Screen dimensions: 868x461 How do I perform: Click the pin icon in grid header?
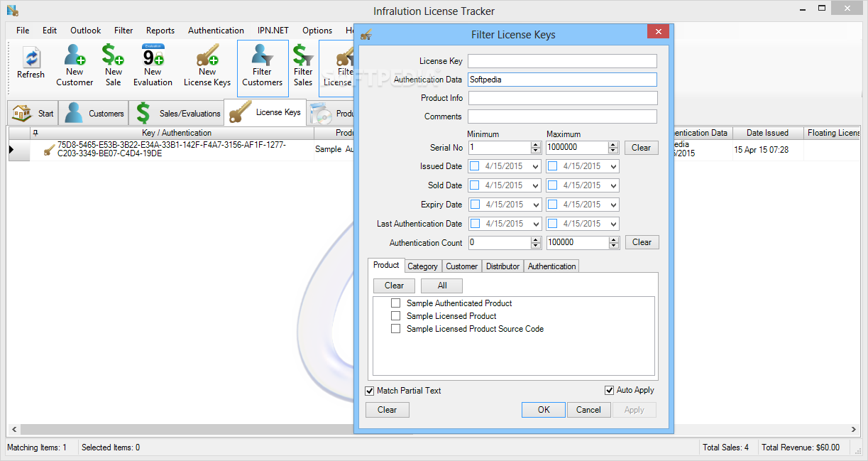pyautogui.click(x=36, y=133)
